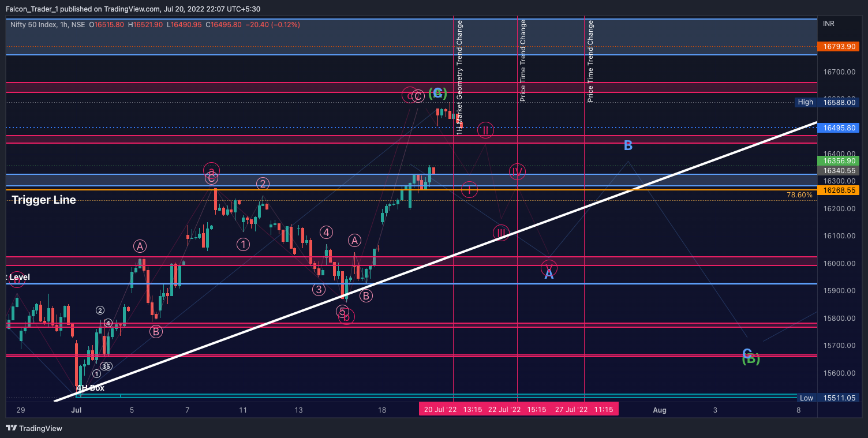Click the red circled II wave label
Viewport: 868px width, 438px height.
485,130
